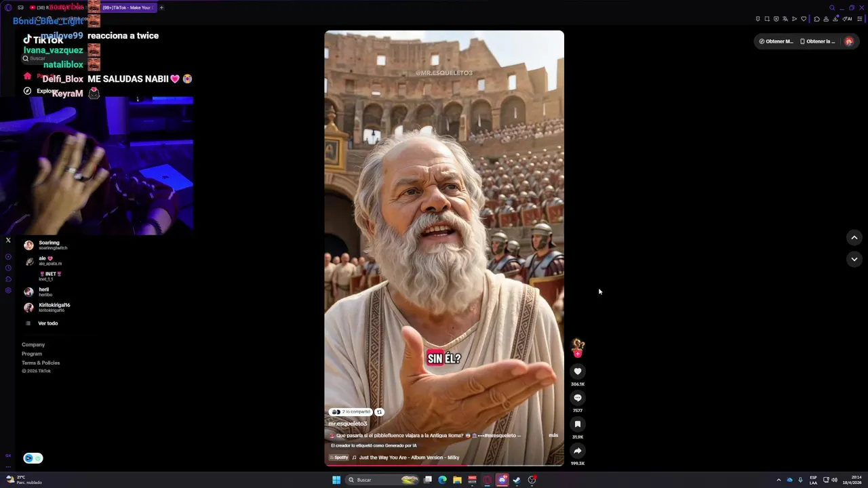Open the mr.esqueleto3 profile name
Image resolution: width=868 pixels, height=488 pixels.
pyautogui.click(x=347, y=424)
